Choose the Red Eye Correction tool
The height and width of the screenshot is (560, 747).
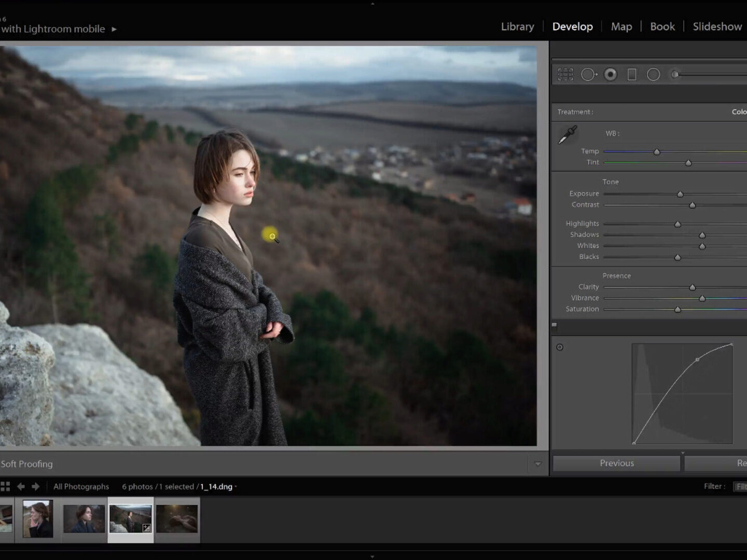tap(611, 75)
